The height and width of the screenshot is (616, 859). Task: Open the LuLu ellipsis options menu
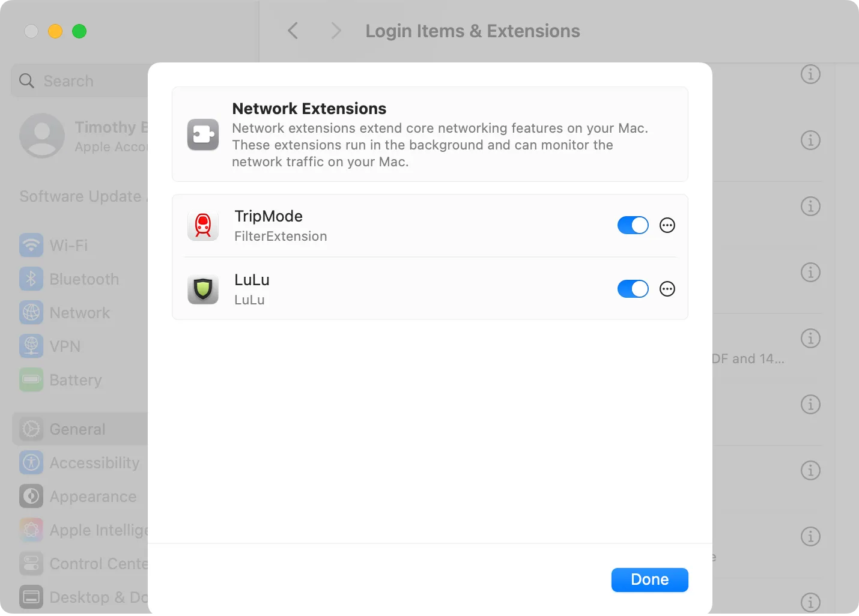667,289
